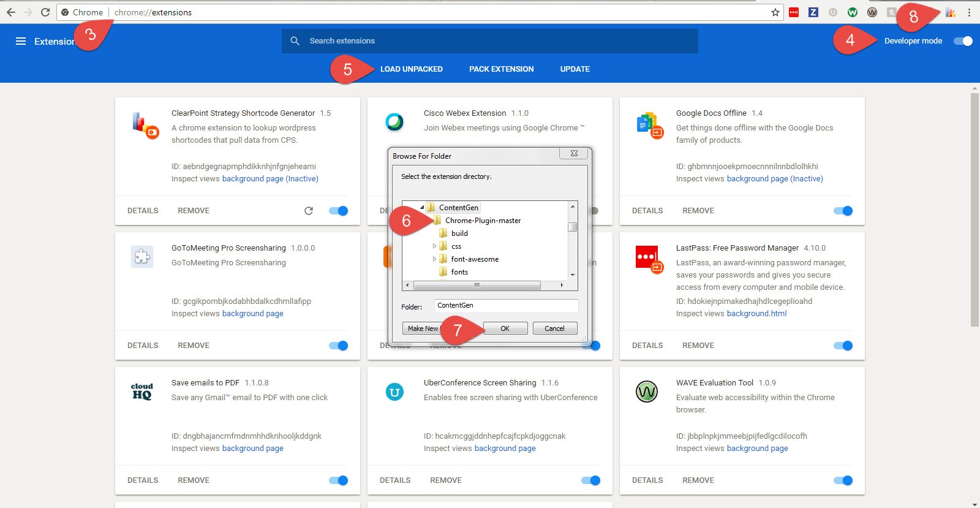The width and height of the screenshot is (980, 508).
Task: Open the ClearPoint chart toolbar extension
Action: [951, 12]
